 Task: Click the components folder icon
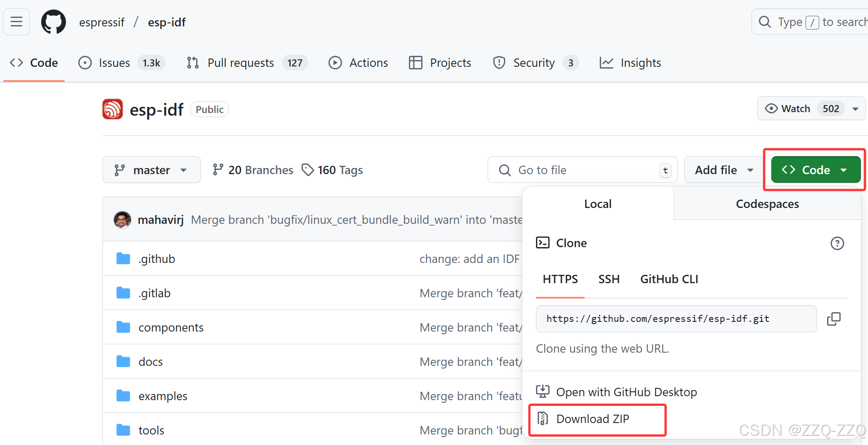(123, 327)
